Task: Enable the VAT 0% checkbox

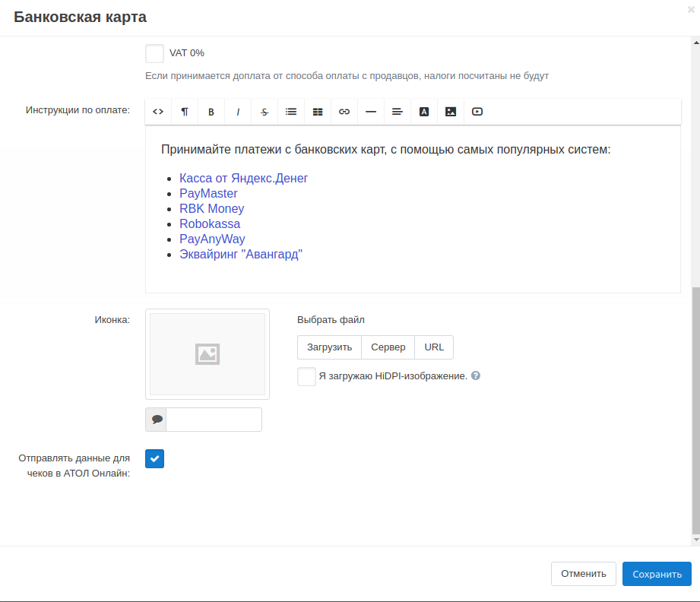Action: click(x=155, y=53)
